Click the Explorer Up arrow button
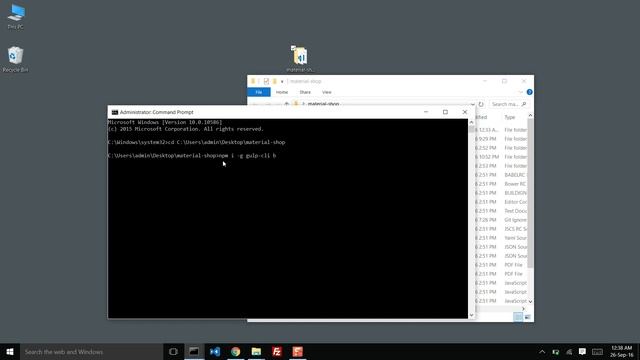This screenshot has height=360, width=640. (x=287, y=104)
